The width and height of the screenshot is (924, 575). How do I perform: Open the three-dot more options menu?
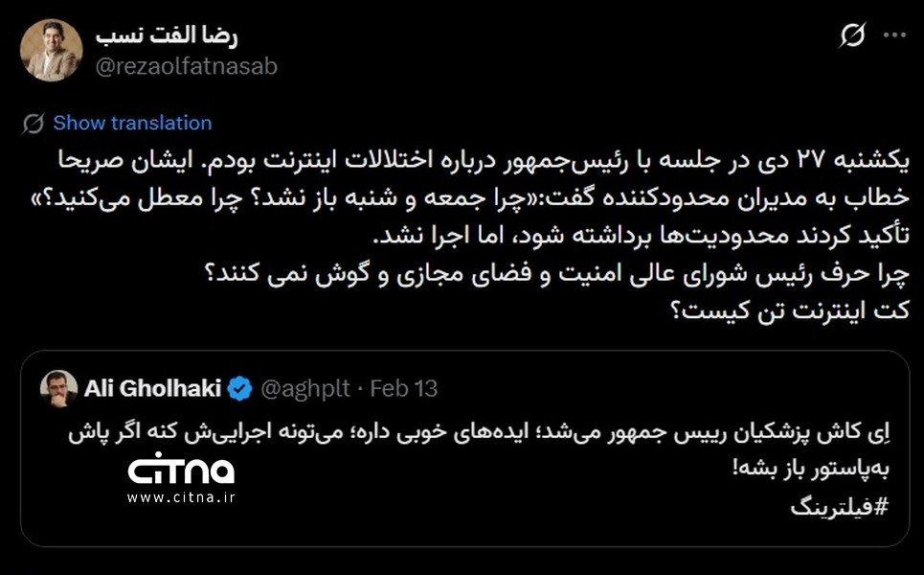894,35
